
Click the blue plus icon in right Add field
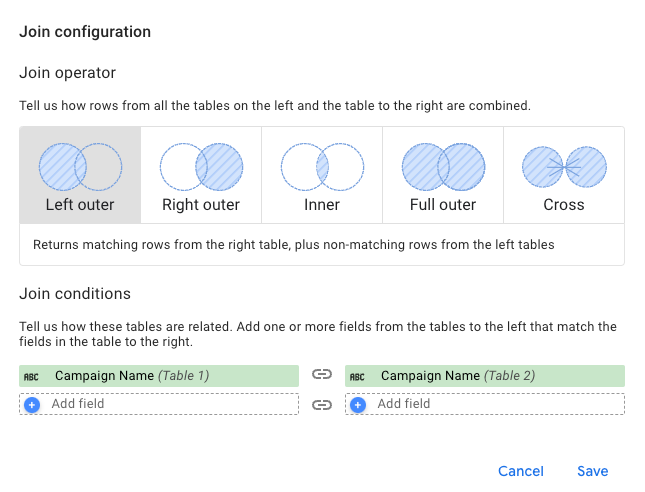[x=358, y=405]
